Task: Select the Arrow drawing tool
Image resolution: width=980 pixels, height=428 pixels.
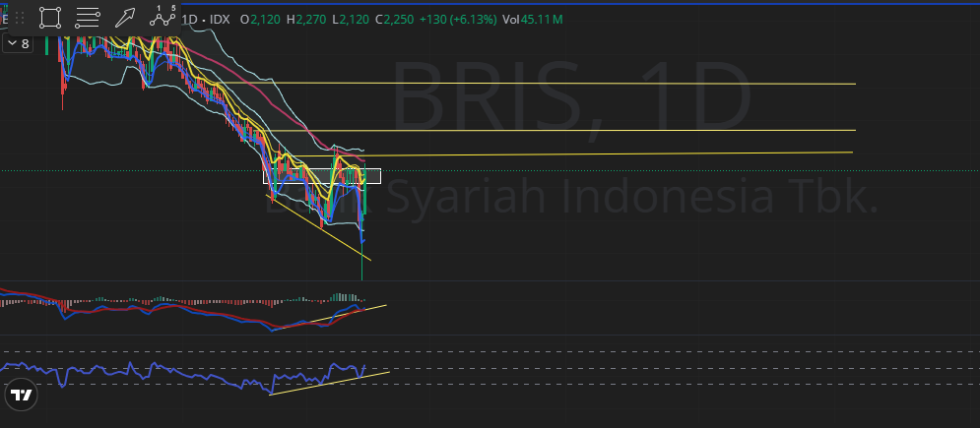Action: (125, 18)
